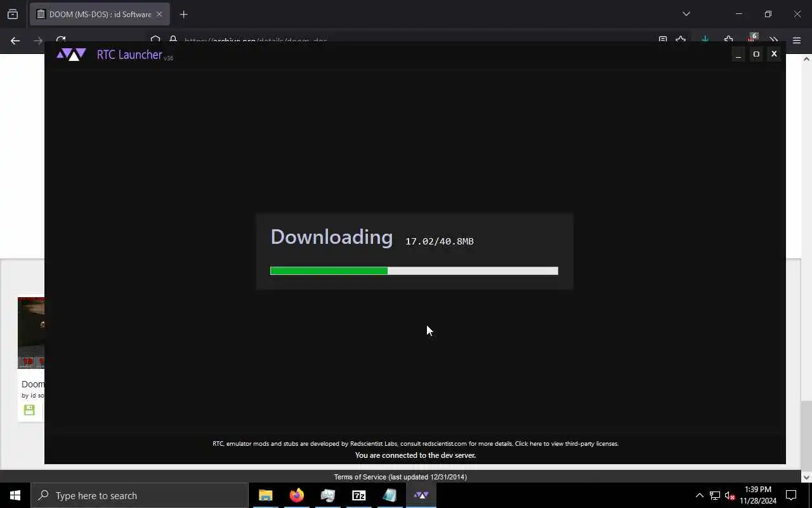Open the clock showing 1:39 PM
The image size is (812, 508).
point(758,495)
